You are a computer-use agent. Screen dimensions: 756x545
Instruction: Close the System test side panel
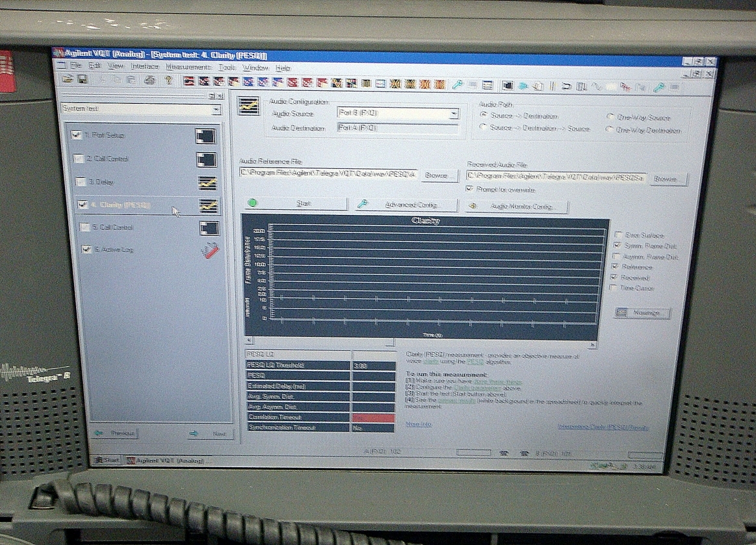[x=220, y=96]
